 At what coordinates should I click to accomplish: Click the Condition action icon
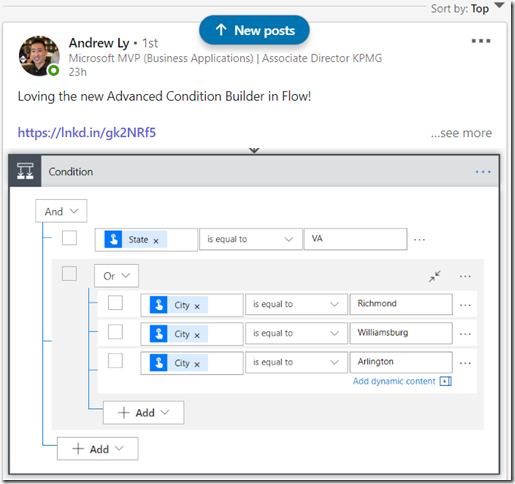[x=25, y=171]
